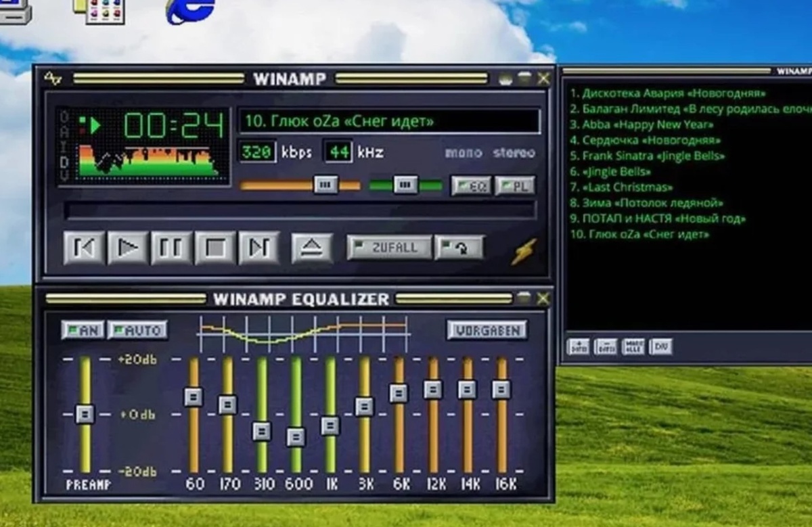Click the DIV misc button in playlist

[660, 347]
